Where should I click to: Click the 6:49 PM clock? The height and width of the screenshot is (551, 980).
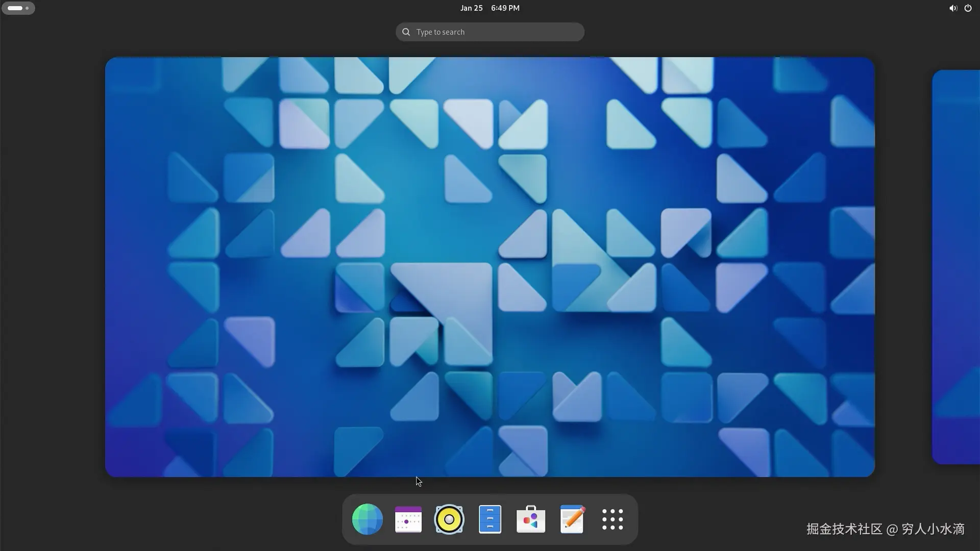click(505, 8)
